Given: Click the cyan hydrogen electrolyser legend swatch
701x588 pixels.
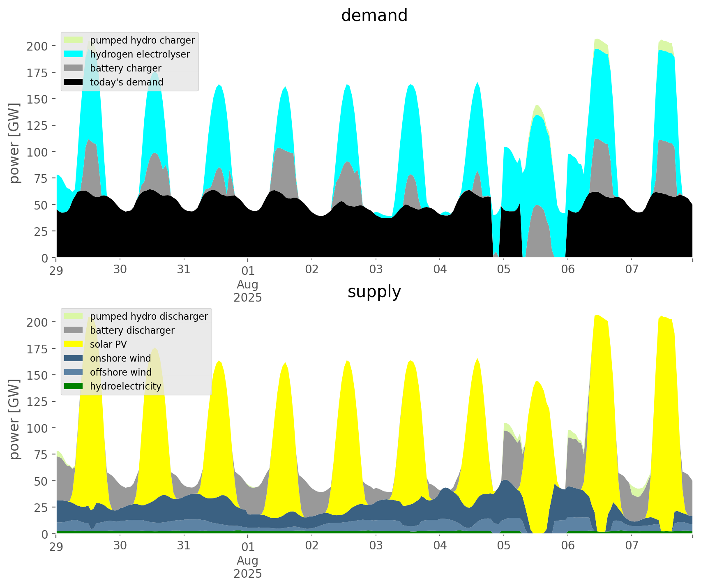Looking at the screenshot, I should 74,54.
